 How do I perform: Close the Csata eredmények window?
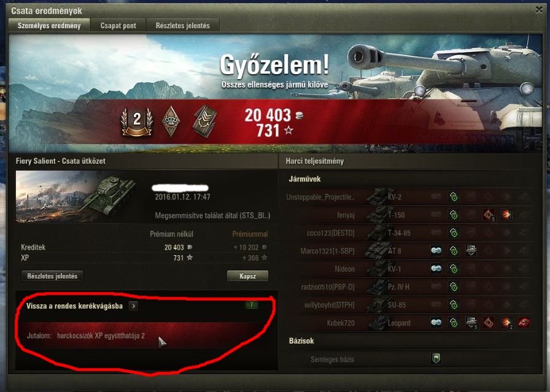(539, 9)
